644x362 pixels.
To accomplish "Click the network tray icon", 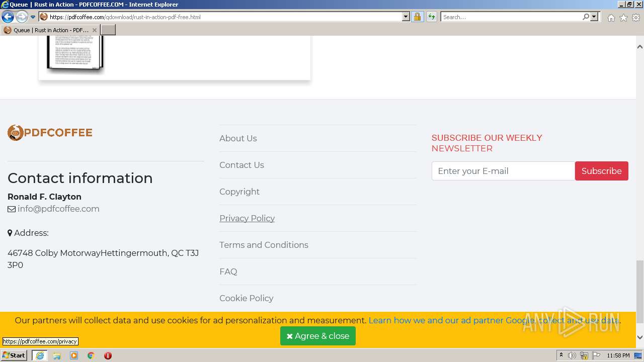I will tap(584, 355).
